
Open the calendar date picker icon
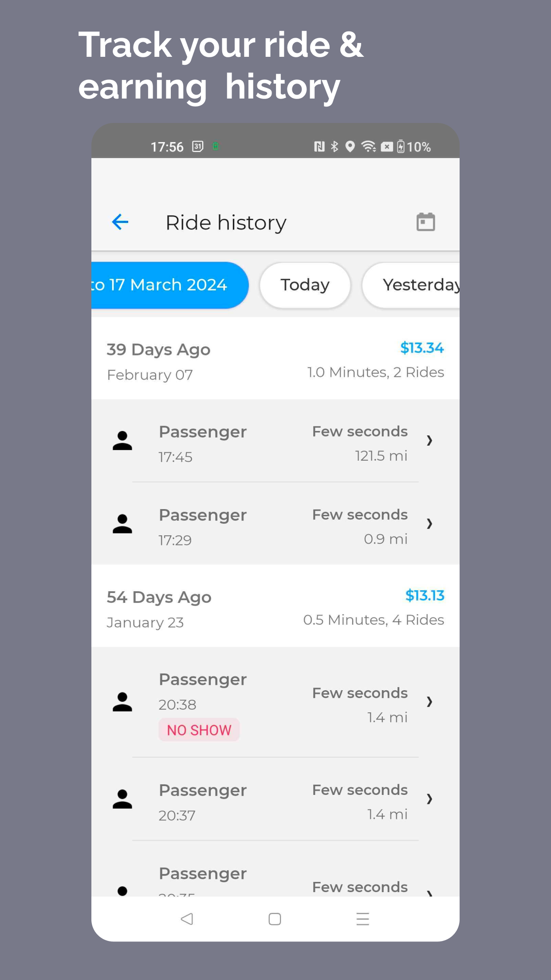point(425,222)
